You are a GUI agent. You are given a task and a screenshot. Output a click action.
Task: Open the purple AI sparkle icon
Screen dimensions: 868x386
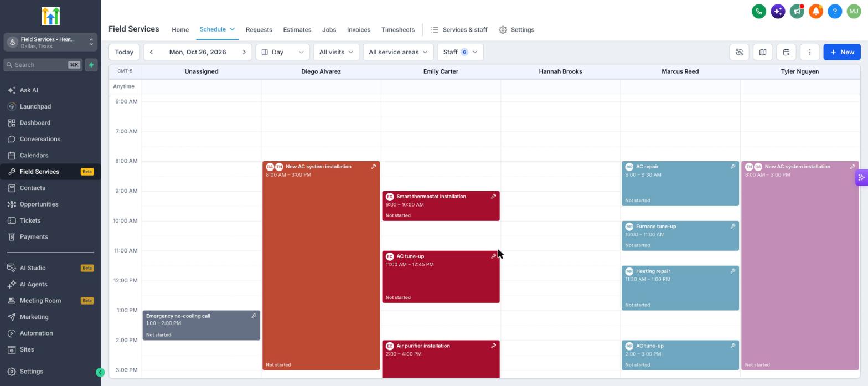(778, 11)
